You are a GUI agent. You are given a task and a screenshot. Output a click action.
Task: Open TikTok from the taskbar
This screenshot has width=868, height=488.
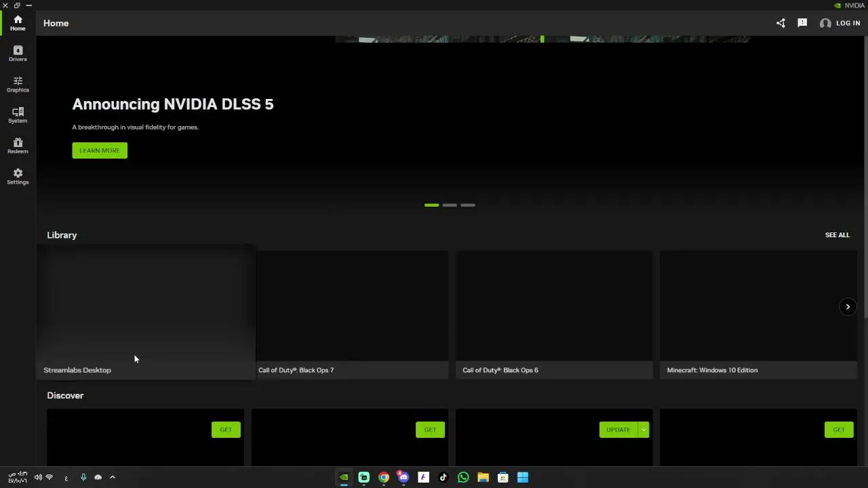(x=443, y=477)
